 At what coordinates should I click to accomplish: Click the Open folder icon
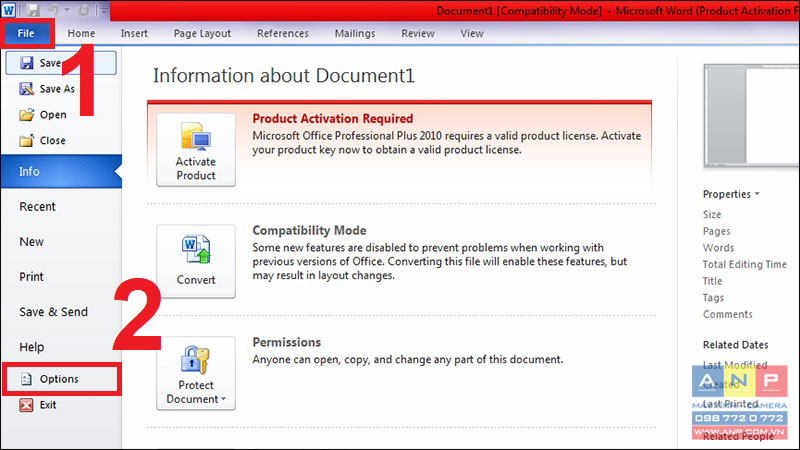[x=27, y=114]
